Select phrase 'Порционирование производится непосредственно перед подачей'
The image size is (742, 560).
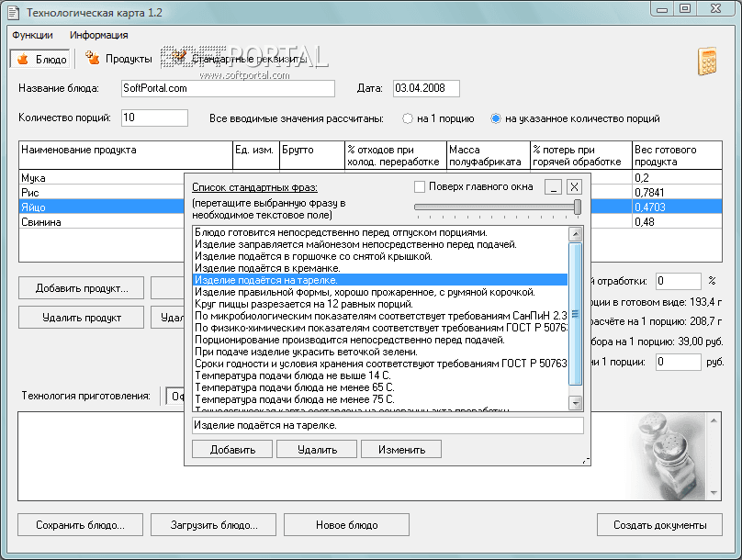380,340
